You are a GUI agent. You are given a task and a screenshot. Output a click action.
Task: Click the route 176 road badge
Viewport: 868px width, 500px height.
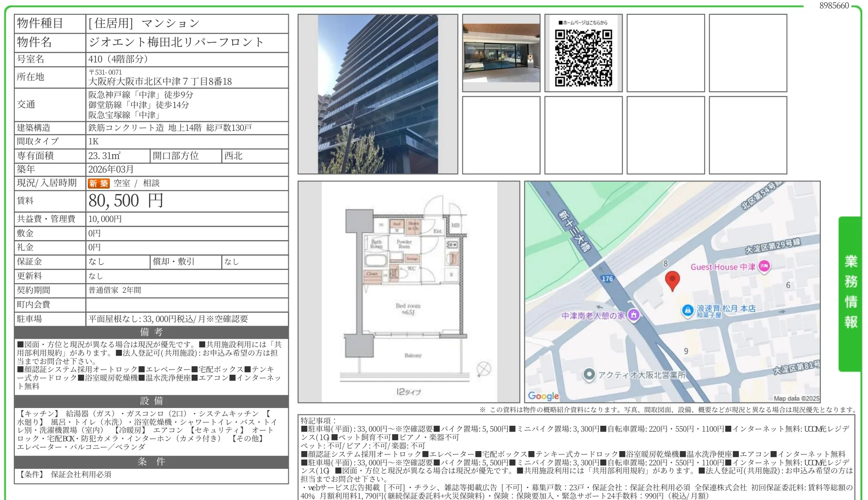[607, 278]
